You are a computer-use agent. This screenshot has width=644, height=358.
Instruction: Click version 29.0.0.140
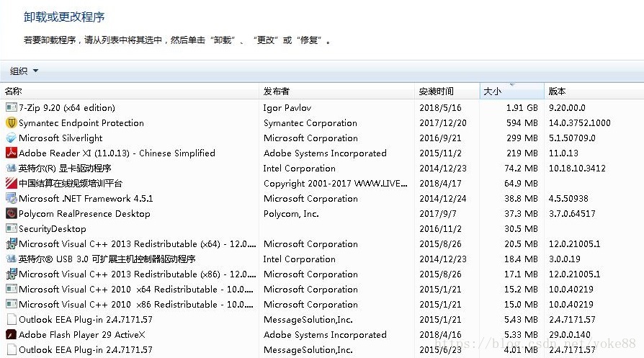click(x=569, y=335)
